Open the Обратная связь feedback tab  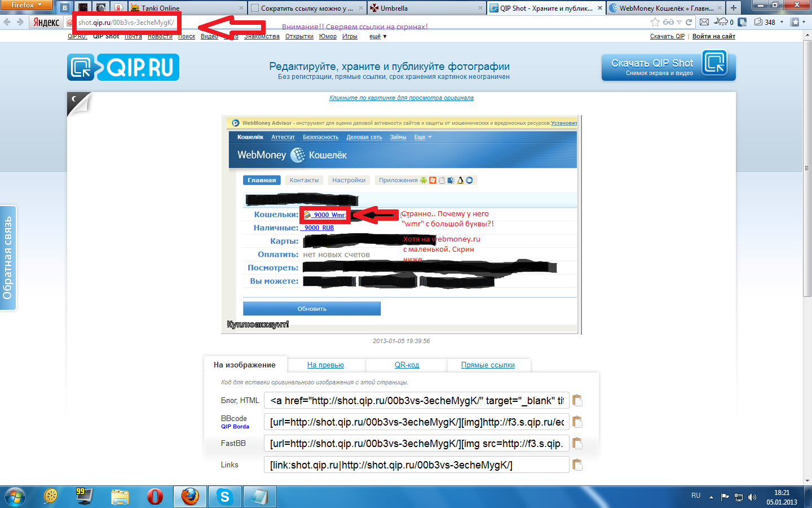(8, 258)
